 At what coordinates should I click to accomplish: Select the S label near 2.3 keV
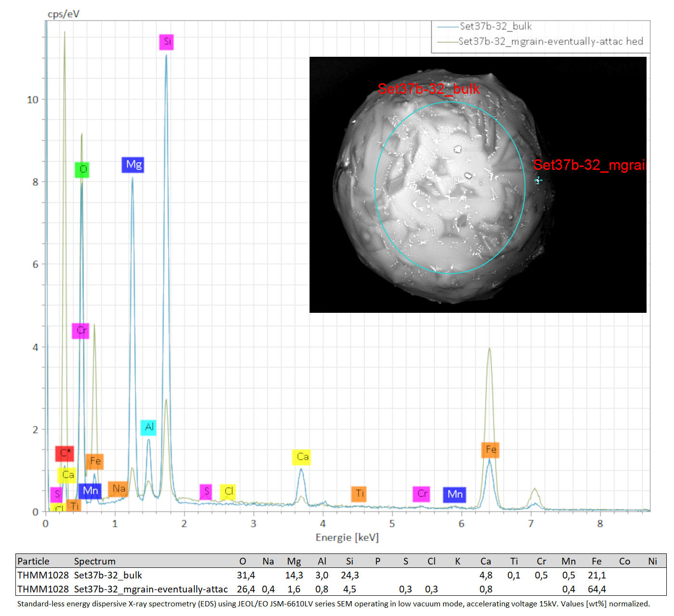[206, 492]
